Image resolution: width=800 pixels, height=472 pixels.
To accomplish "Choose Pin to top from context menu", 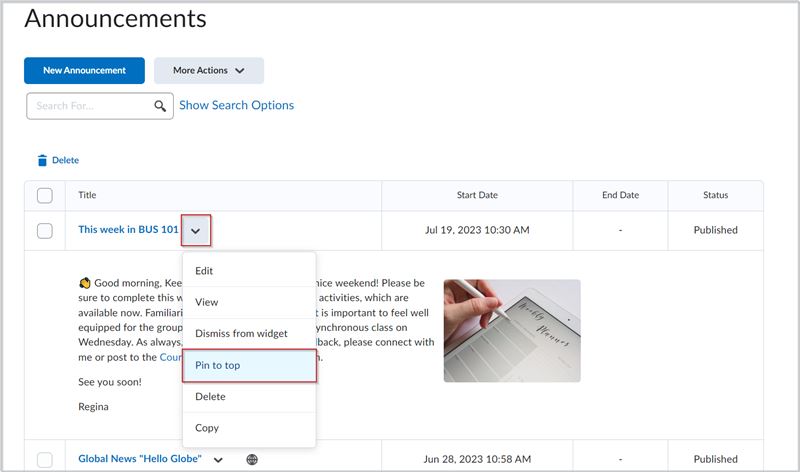I will (x=249, y=365).
